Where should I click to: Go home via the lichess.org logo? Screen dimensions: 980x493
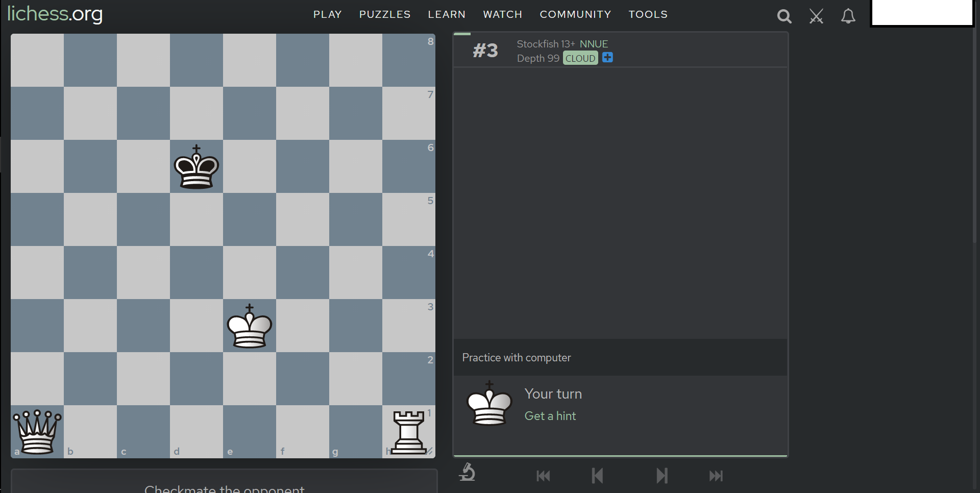55,14
